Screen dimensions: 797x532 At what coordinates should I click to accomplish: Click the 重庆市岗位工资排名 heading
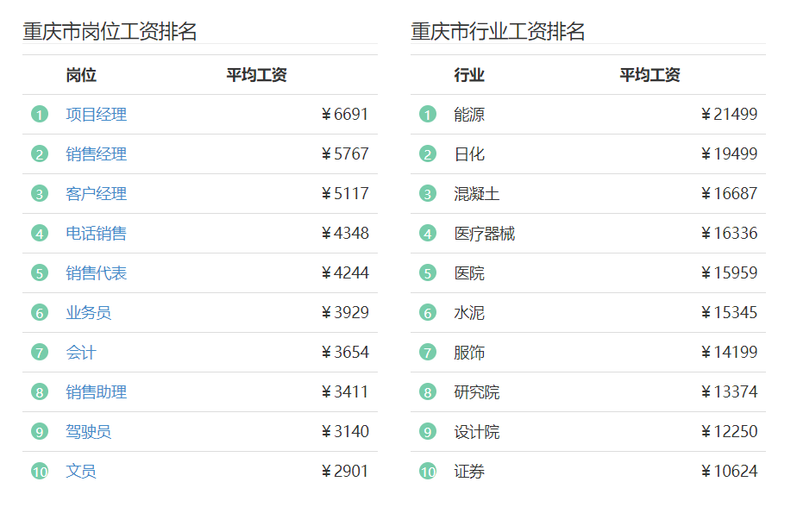(x=110, y=32)
